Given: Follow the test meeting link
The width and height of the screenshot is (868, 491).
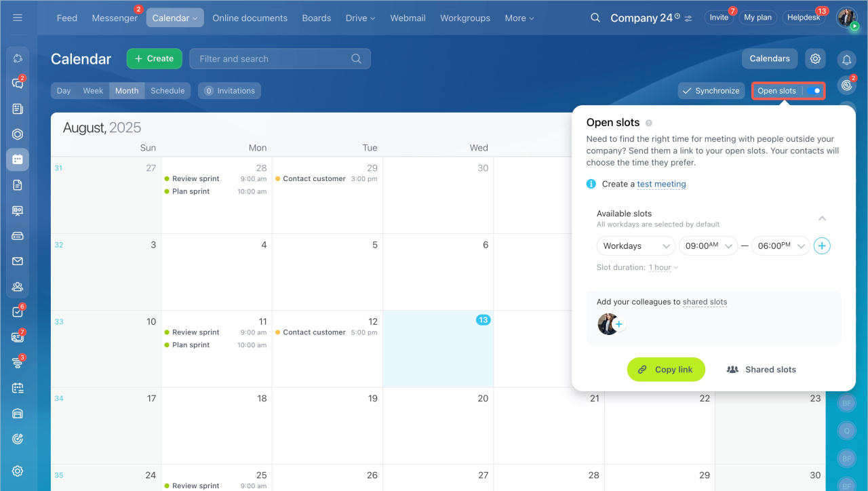Looking at the screenshot, I should tap(661, 184).
